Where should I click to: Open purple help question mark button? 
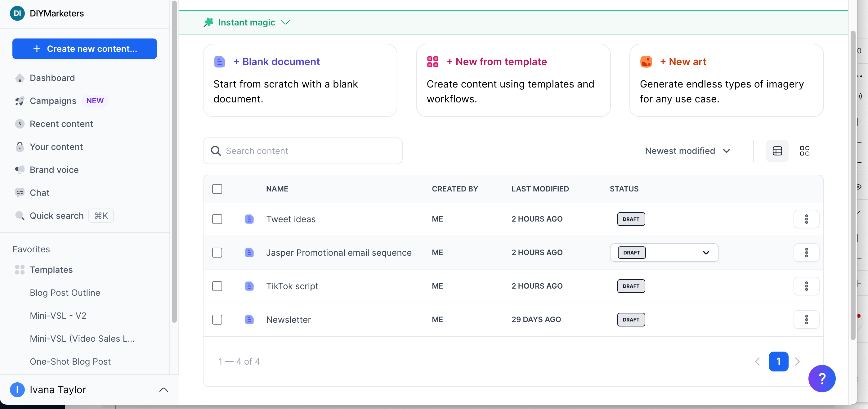tap(821, 378)
